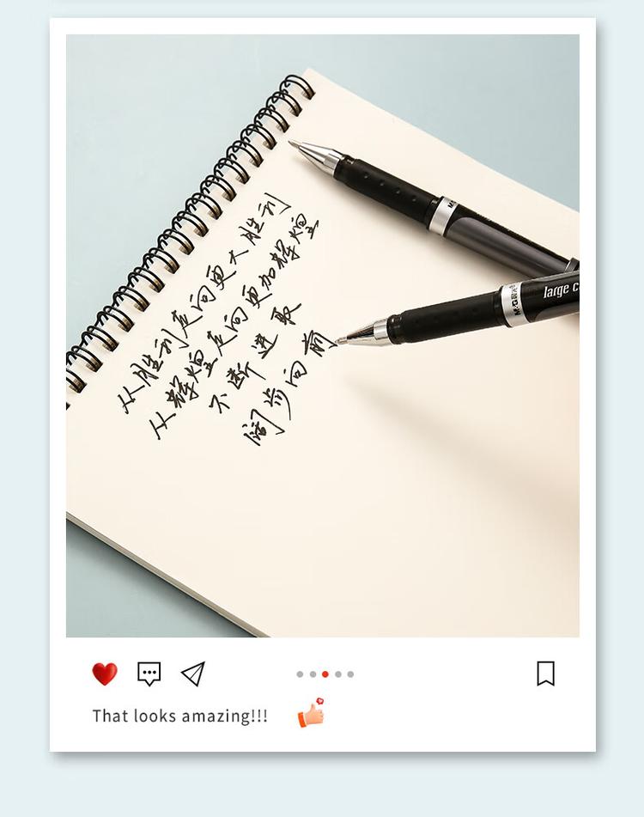Image resolution: width=644 pixels, height=817 pixels.
Task: Share the post using the paper plane icon
Action: (x=193, y=674)
